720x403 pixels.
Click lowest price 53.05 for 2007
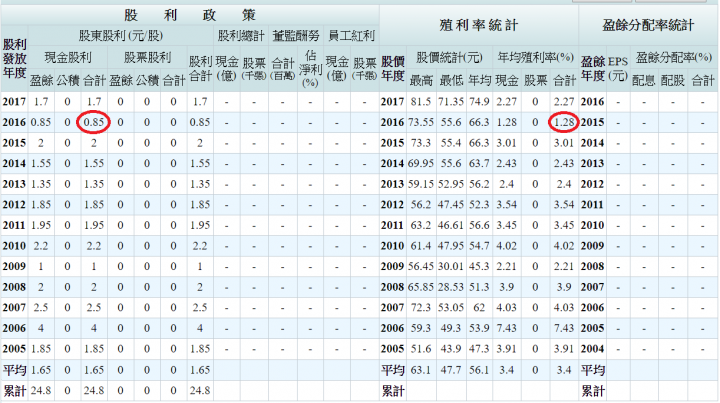coord(451,308)
